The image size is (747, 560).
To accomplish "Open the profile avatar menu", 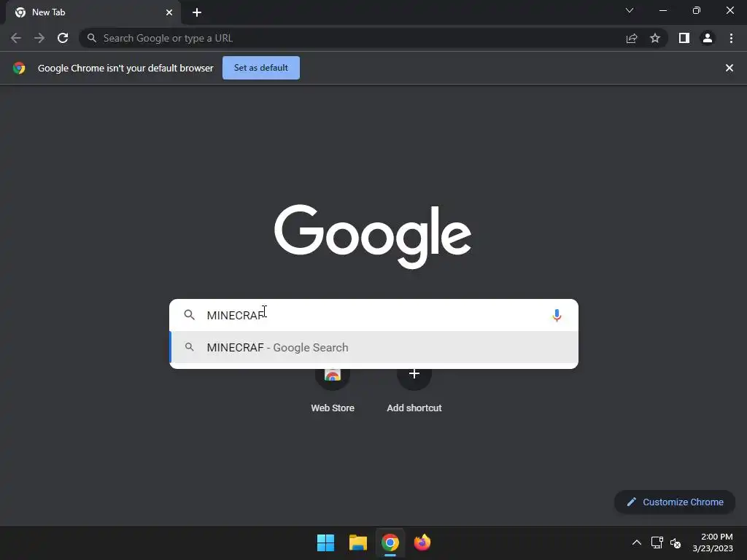I will [708, 38].
